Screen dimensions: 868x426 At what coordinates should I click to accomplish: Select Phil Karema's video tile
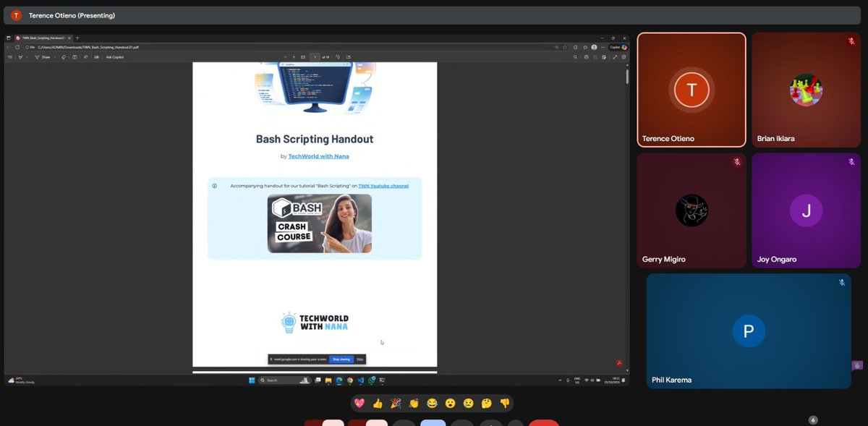tap(749, 331)
